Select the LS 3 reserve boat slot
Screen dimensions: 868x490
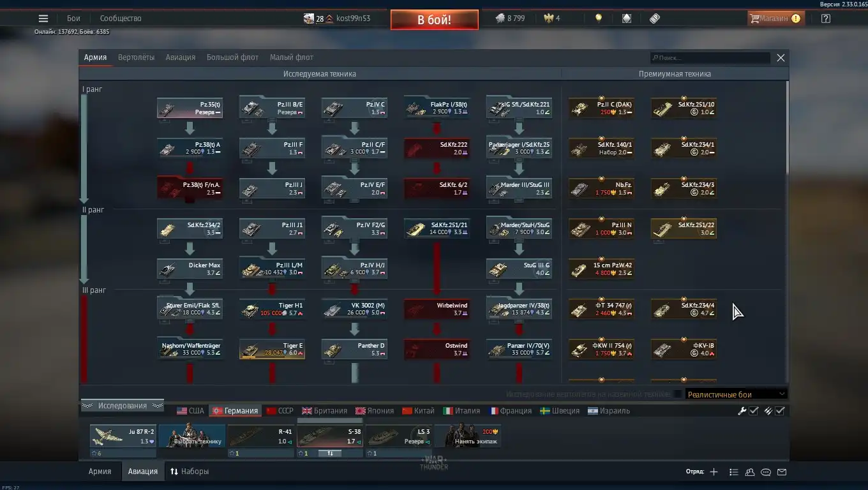pyautogui.click(x=399, y=436)
